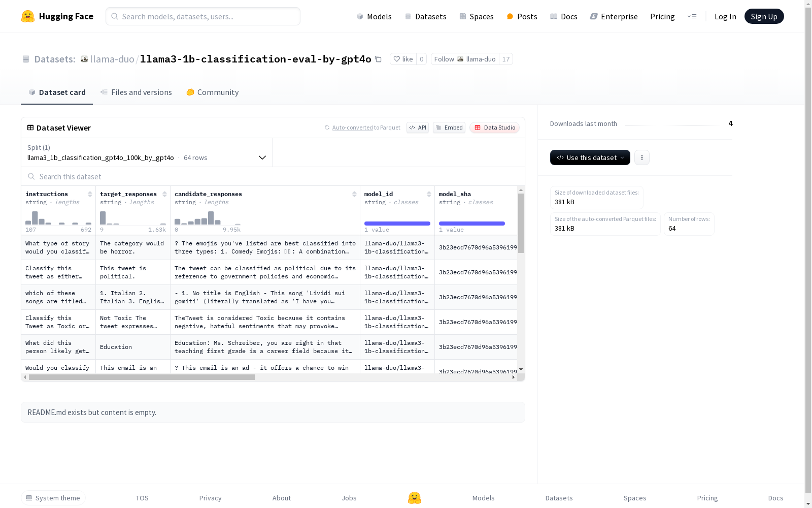Sort the instructions column
The width and height of the screenshot is (812, 508).
click(x=90, y=194)
